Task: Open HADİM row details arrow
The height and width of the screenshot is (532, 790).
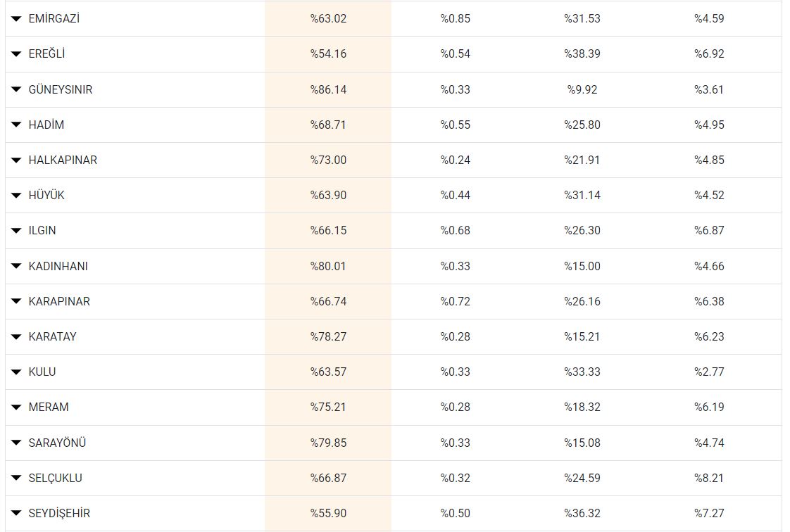Action: (x=16, y=125)
